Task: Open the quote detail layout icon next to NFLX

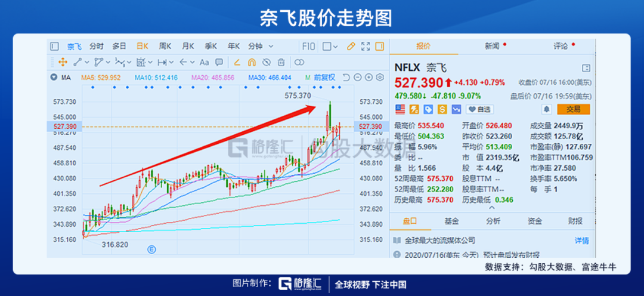Action: point(586,68)
